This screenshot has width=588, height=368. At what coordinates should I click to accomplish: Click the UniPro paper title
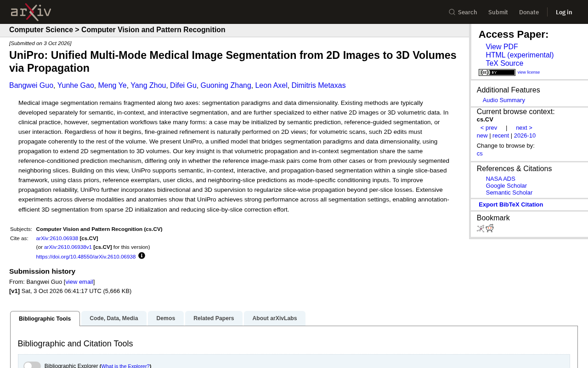click(x=233, y=62)
